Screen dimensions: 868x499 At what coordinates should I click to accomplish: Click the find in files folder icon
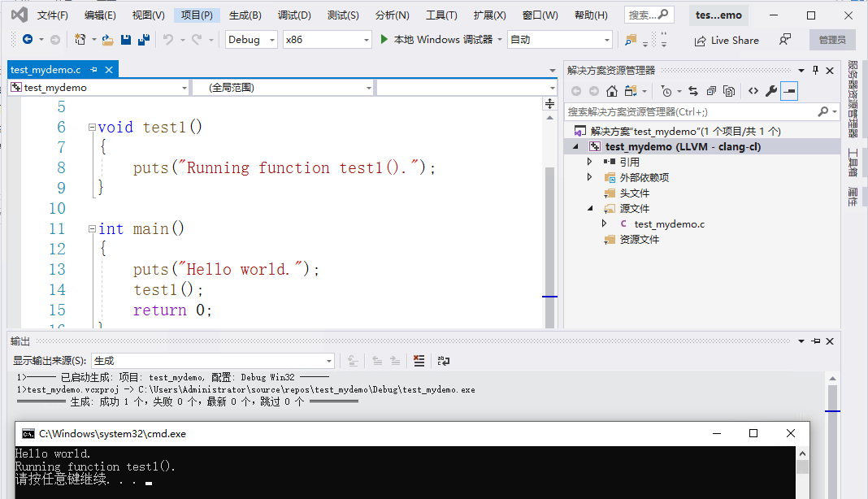point(631,39)
